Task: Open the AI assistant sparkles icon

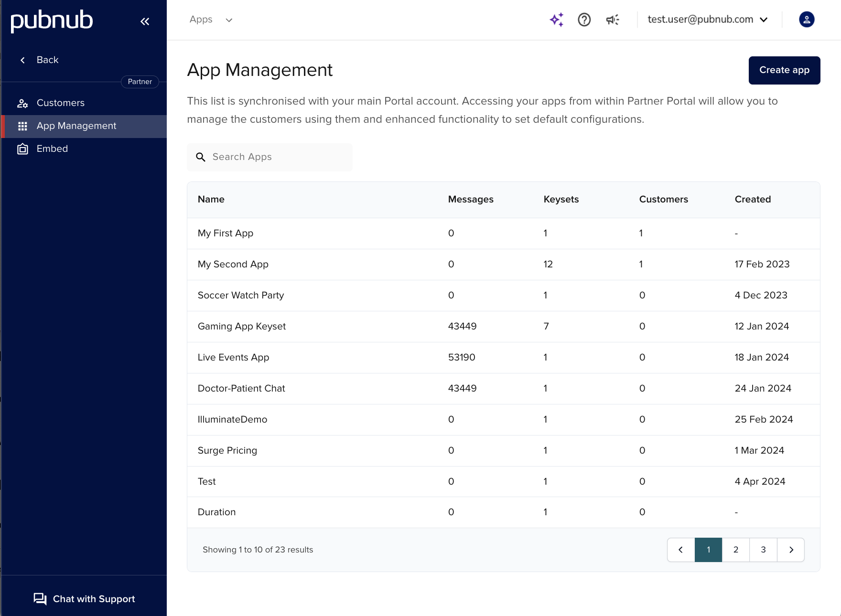Action: click(556, 20)
